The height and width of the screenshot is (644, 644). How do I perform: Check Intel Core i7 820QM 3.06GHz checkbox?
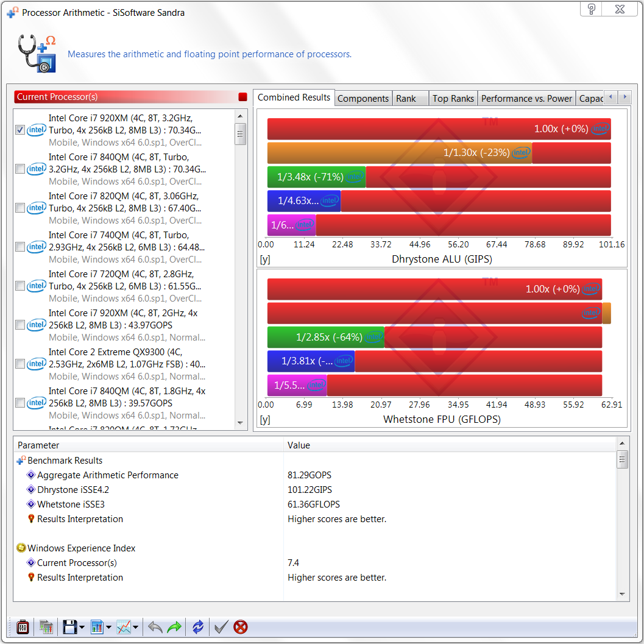click(x=19, y=208)
